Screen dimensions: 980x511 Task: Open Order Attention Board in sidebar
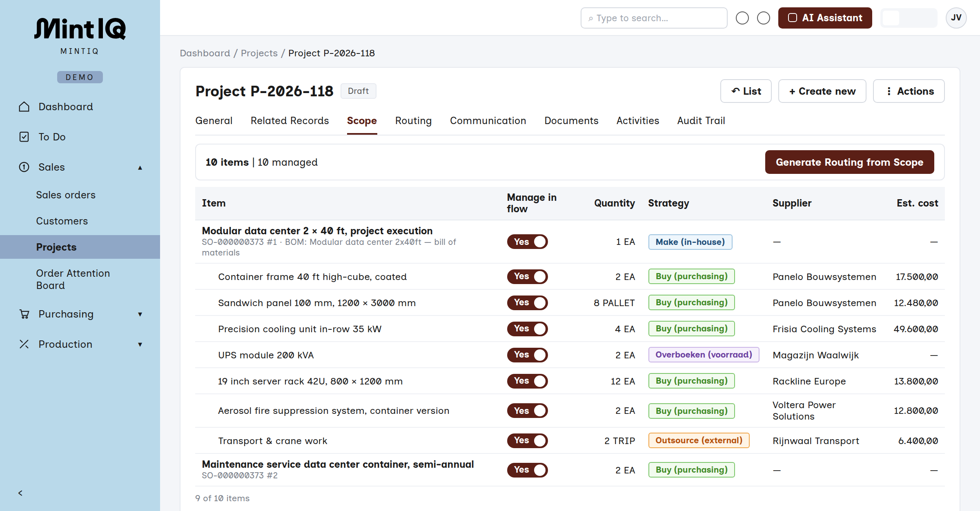[x=73, y=279]
